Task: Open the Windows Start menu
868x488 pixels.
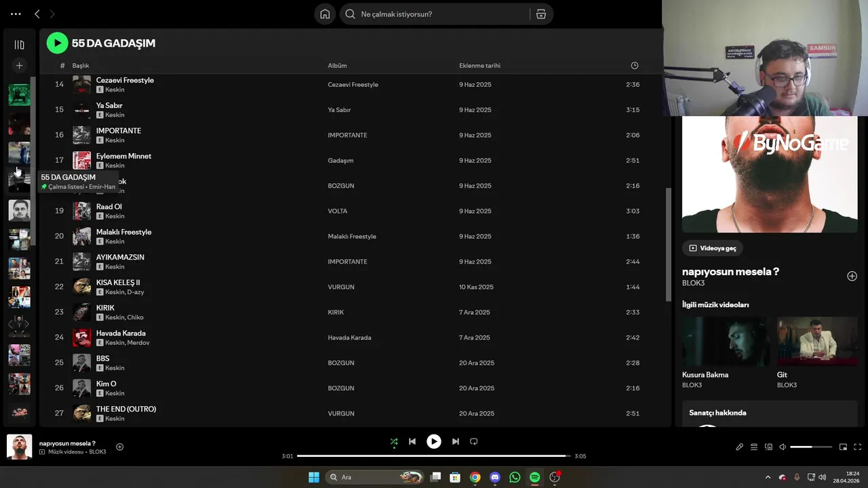Action: point(314,477)
